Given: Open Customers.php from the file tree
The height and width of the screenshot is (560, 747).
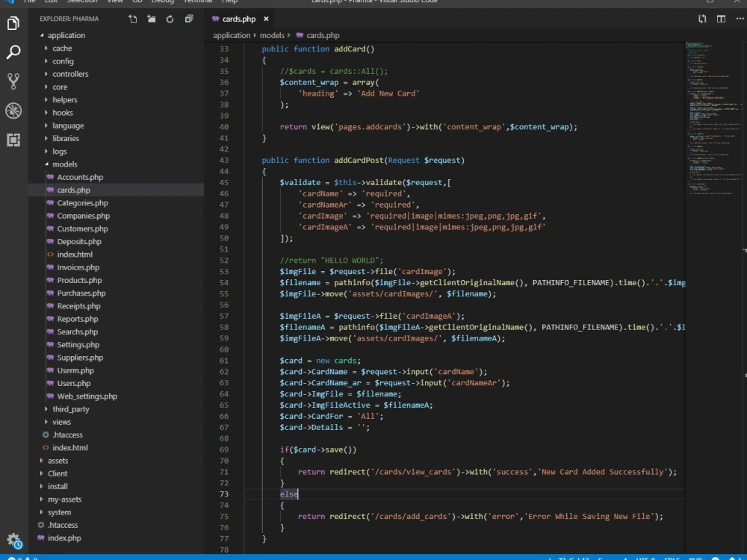Looking at the screenshot, I should 82,228.
